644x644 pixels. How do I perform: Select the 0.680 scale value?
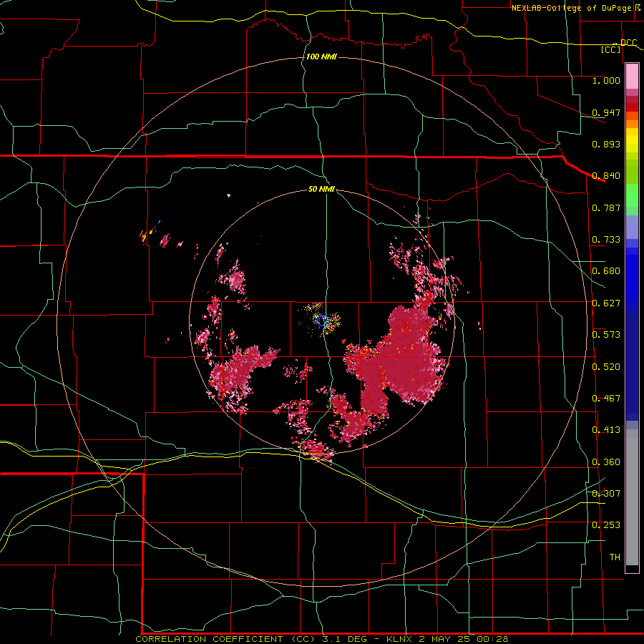point(606,271)
